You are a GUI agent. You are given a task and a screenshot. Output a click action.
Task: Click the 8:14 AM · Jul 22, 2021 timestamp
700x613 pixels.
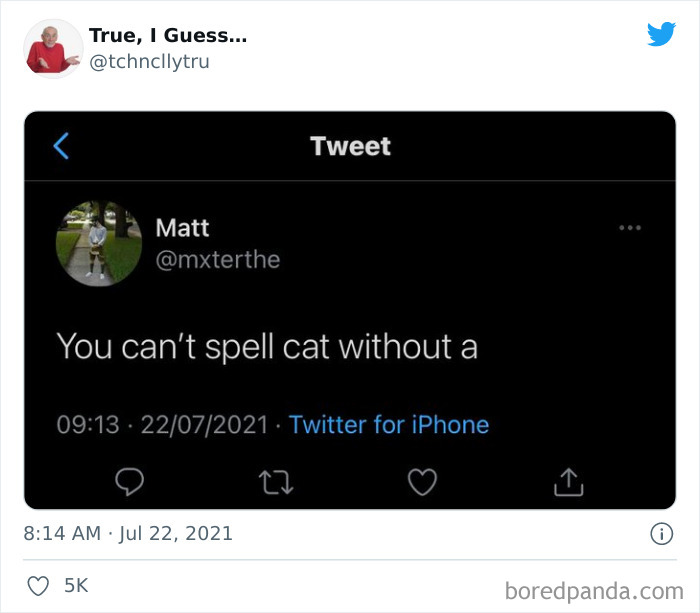click(128, 534)
